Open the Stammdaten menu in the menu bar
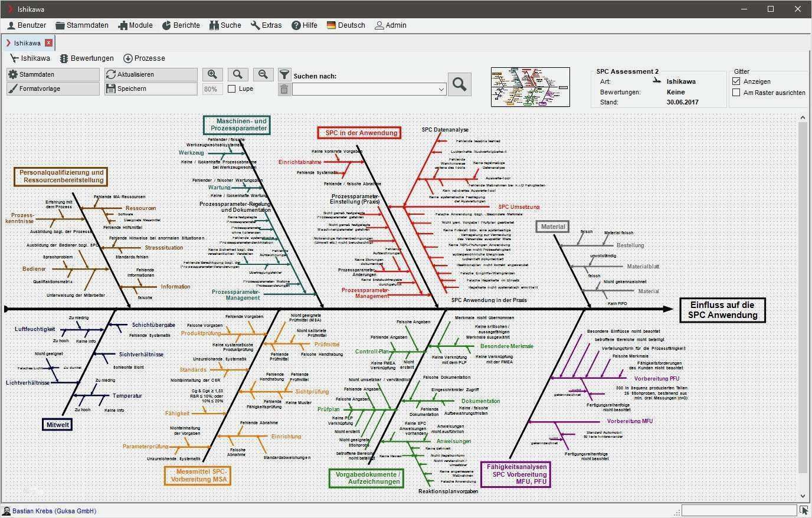Screen dimensions: 812x518 82,25
